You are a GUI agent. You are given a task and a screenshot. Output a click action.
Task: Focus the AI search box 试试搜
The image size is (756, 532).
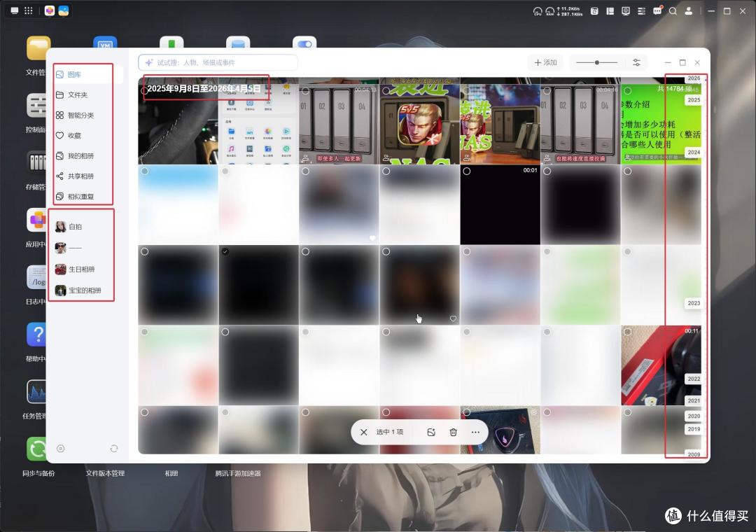pos(218,63)
